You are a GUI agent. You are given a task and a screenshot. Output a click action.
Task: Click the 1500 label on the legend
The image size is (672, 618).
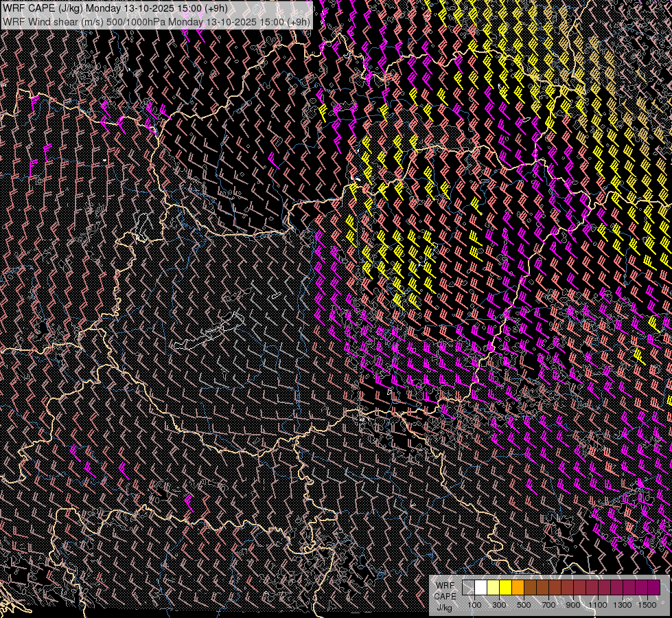coord(647,604)
